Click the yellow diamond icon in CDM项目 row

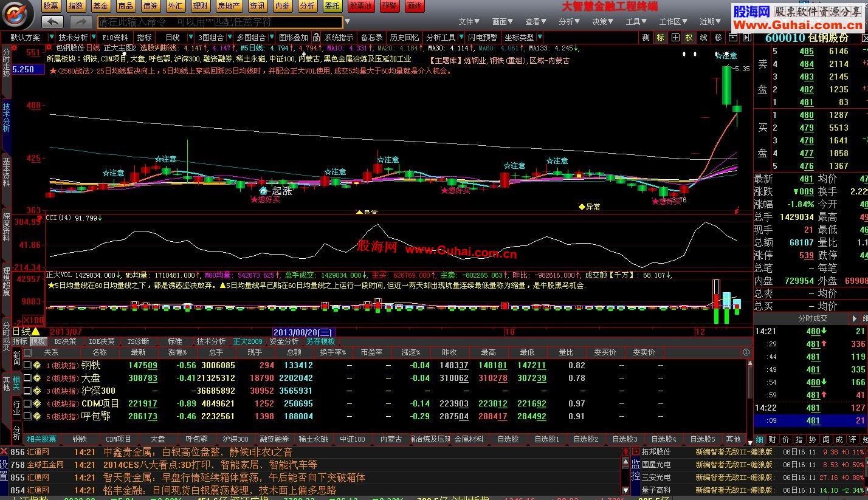36,403
